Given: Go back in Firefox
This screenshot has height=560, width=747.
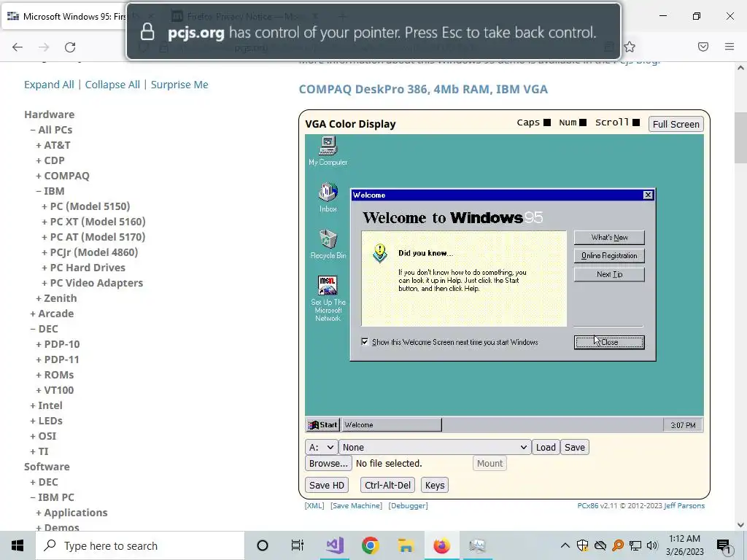Looking at the screenshot, I should pyautogui.click(x=18, y=47).
